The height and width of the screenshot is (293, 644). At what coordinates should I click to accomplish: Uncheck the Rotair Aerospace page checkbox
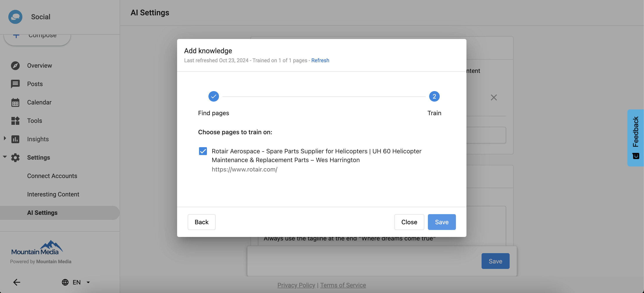203,151
